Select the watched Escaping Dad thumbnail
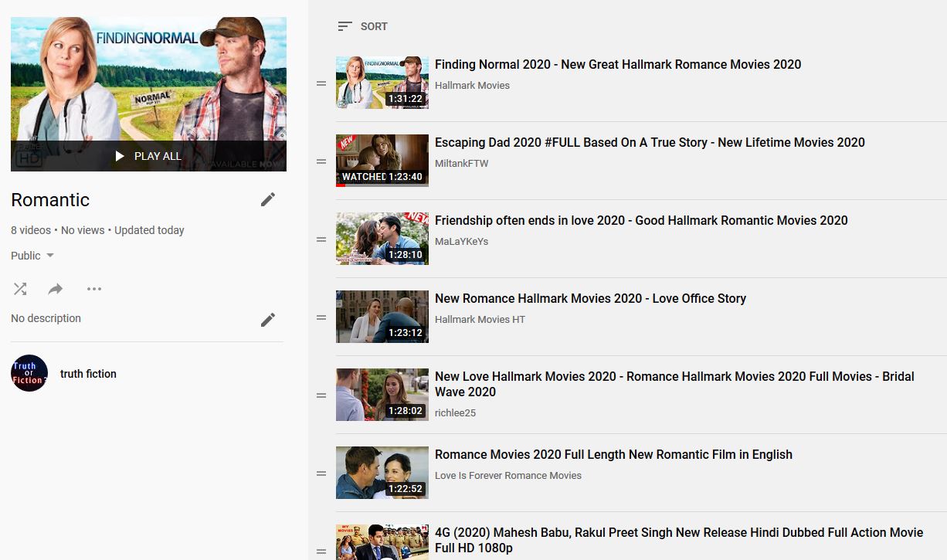This screenshot has height=560, width=947. point(382,161)
